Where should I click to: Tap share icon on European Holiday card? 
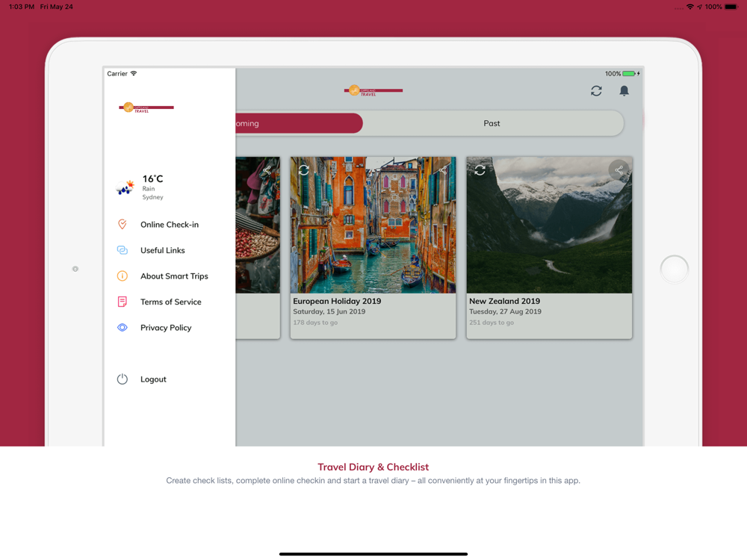(x=442, y=169)
